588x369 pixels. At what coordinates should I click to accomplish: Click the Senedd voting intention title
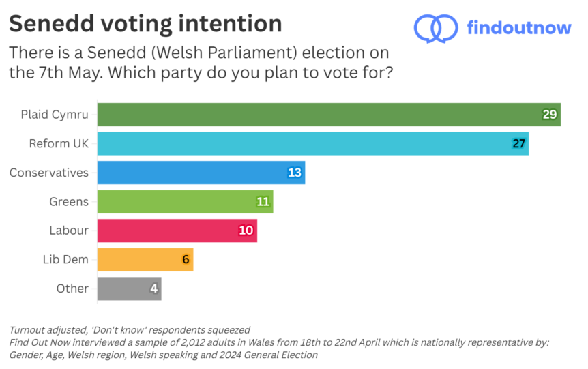(x=145, y=24)
